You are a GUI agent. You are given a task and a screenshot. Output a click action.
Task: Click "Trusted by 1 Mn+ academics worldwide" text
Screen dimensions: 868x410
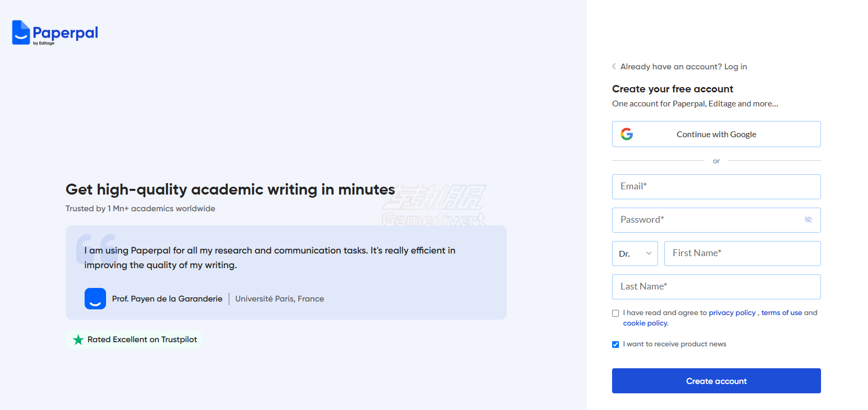pos(140,209)
